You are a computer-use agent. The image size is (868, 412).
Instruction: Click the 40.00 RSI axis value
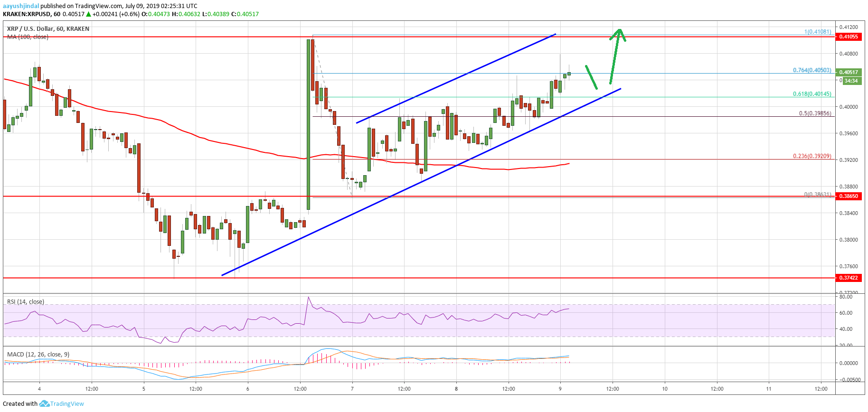click(846, 329)
